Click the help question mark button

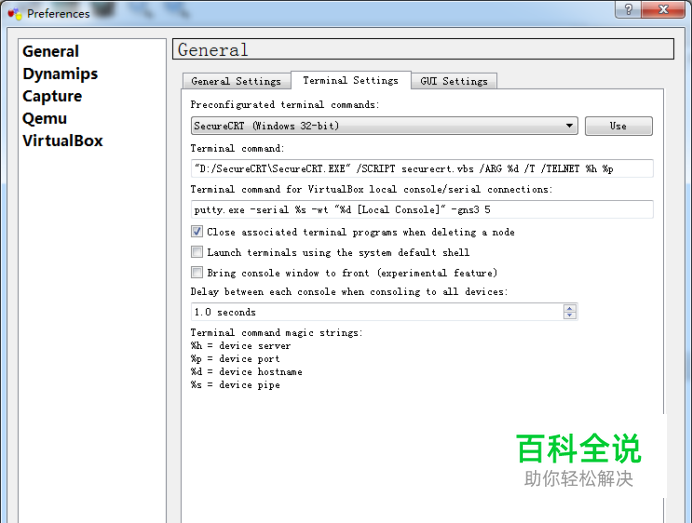[628, 9]
